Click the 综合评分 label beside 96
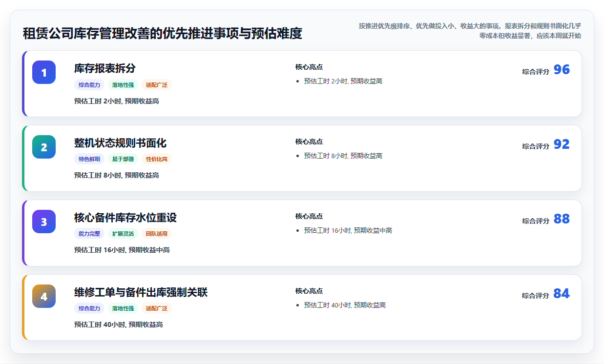This screenshot has height=364, width=604. pos(536,72)
